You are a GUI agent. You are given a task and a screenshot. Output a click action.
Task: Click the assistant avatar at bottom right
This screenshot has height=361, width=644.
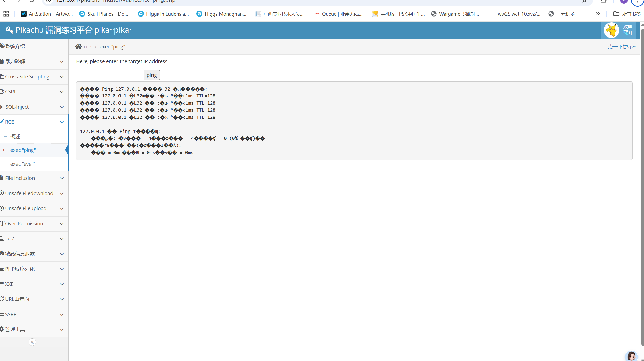click(x=632, y=356)
